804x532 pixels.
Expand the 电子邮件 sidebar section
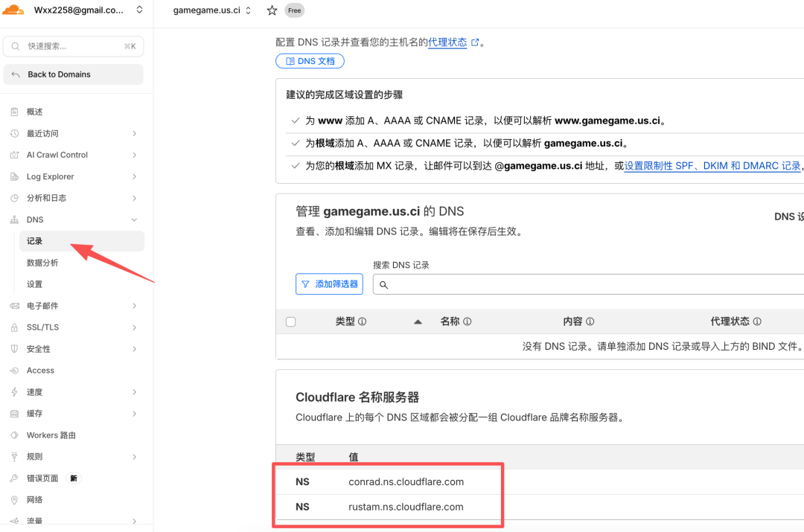pyautogui.click(x=43, y=305)
